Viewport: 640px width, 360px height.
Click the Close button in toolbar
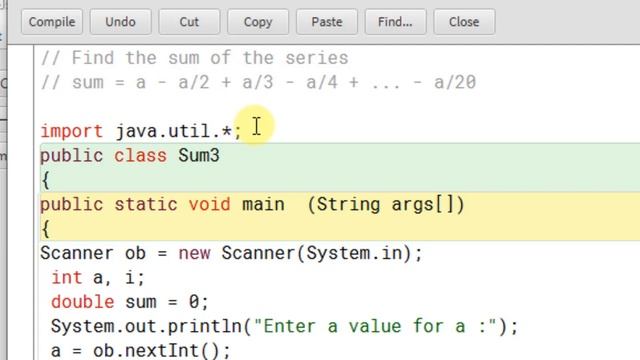464,22
